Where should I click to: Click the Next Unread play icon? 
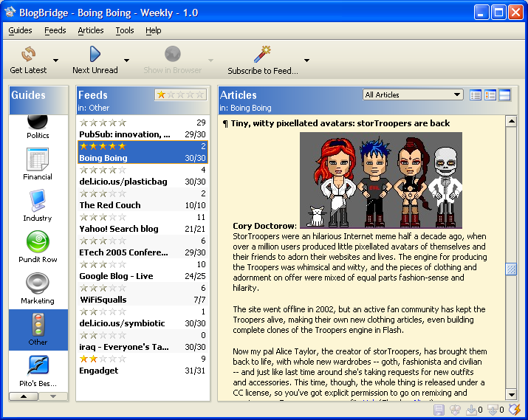(95, 54)
